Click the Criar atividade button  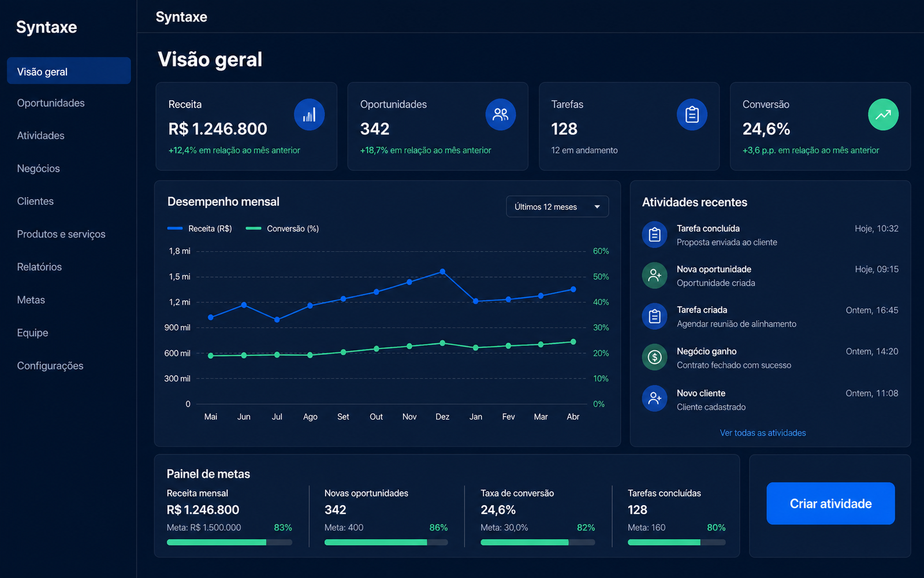(x=830, y=503)
